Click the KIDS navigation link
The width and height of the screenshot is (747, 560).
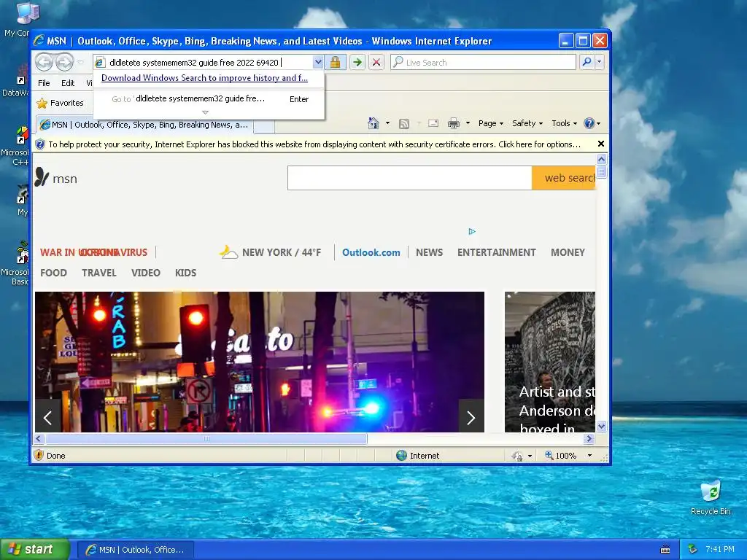pyautogui.click(x=185, y=273)
